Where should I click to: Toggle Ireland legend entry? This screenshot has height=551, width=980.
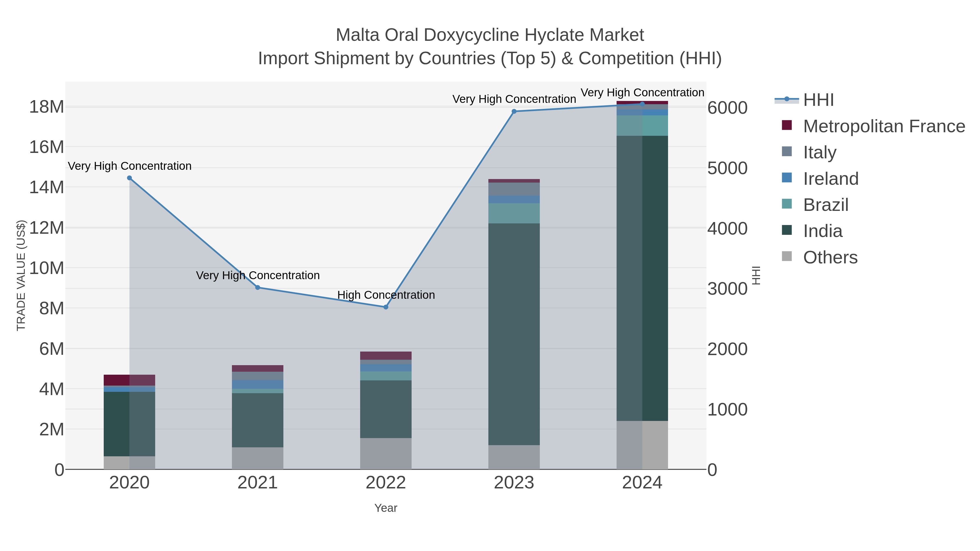(x=820, y=179)
